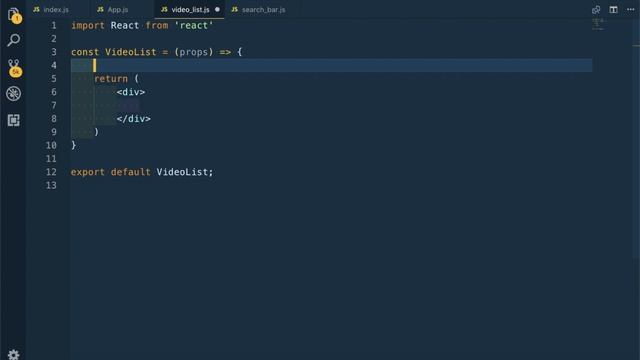Switch to the search_bar.js tab

(263, 9)
